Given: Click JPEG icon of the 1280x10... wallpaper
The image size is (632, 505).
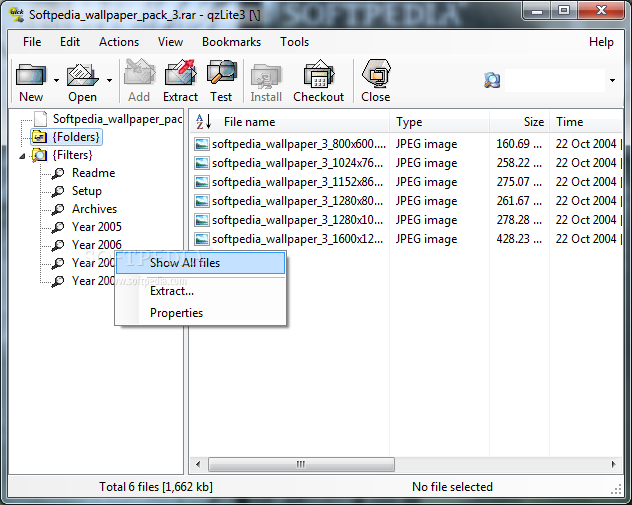Looking at the screenshot, I should [202, 220].
